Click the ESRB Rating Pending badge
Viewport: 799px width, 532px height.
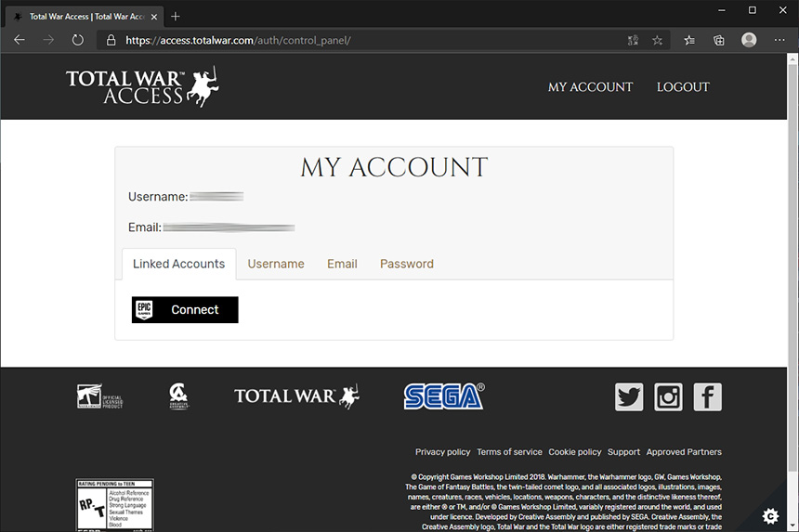click(114, 504)
